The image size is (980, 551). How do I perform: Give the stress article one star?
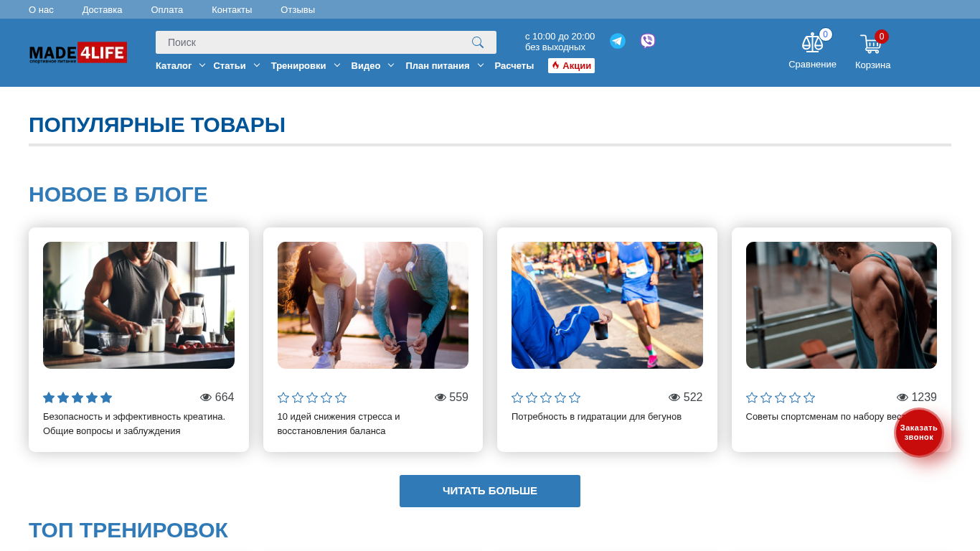point(283,397)
